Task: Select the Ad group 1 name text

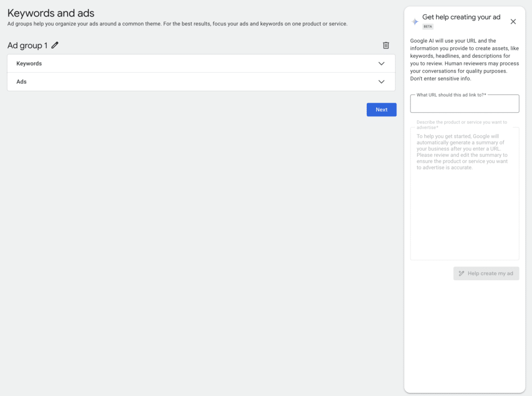Action: click(27, 46)
